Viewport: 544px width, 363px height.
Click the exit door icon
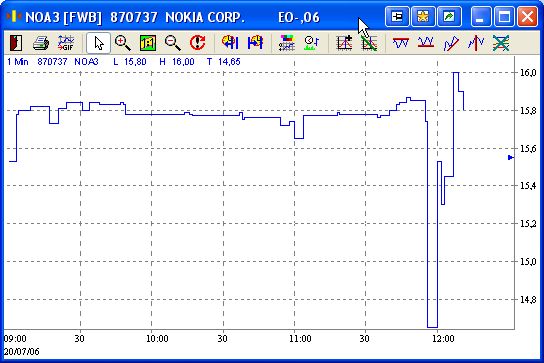tap(16, 43)
